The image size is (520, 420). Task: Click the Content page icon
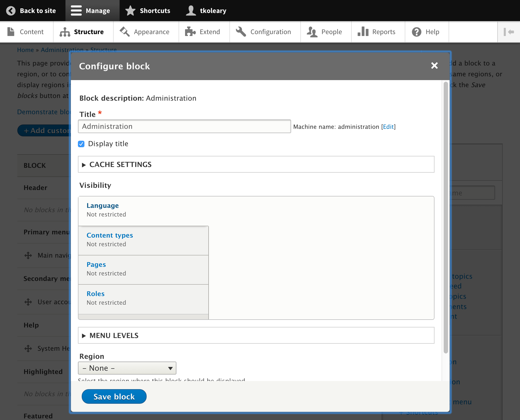coord(11,32)
